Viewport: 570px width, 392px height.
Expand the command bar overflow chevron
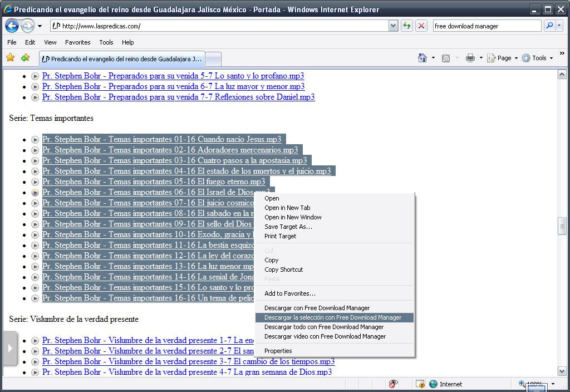tap(562, 53)
